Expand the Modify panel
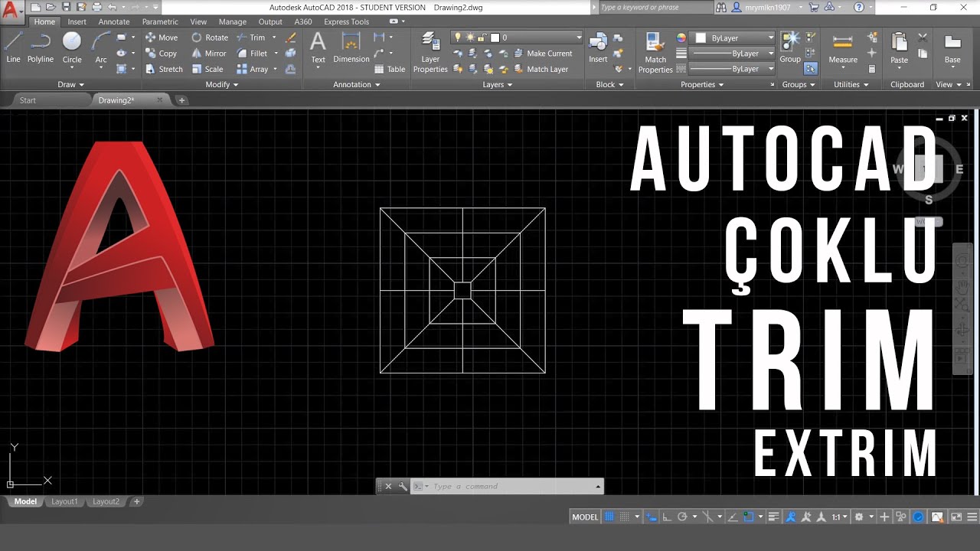Screen dimensions: 980x551 click(x=222, y=85)
